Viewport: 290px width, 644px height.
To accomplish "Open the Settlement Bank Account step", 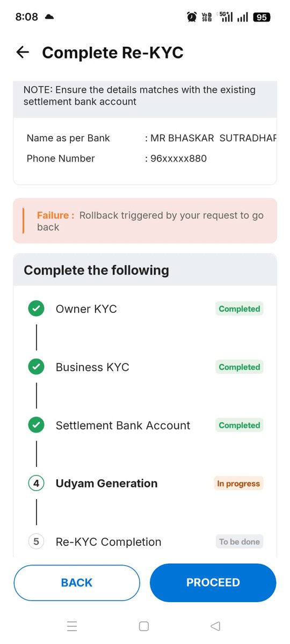I will [145, 425].
